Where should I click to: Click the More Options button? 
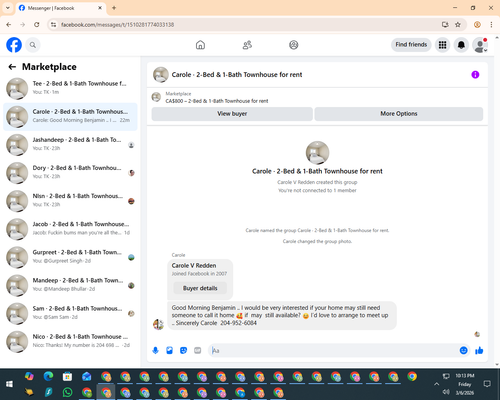pos(399,114)
